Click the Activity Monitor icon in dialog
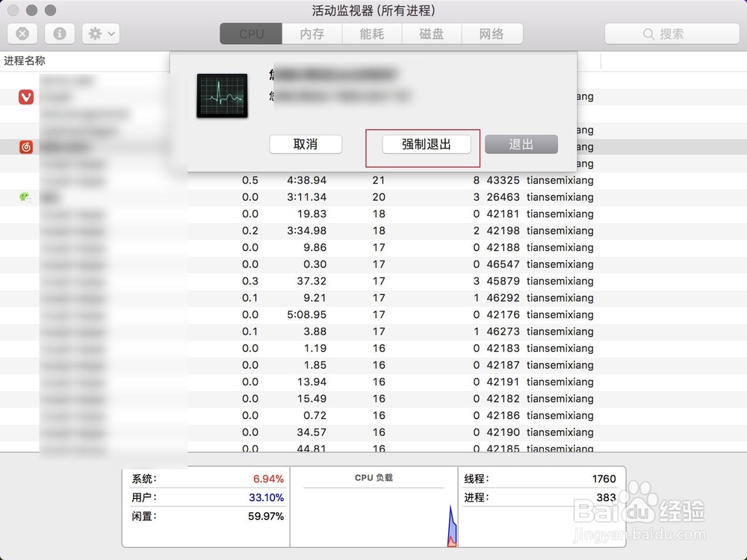Screen dimensions: 747x560 [222, 96]
